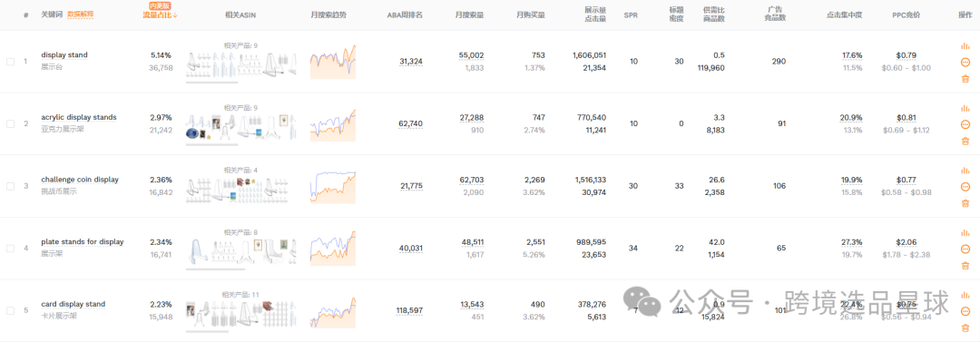Open 数据解释 link next to 关键词

(80, 15)
